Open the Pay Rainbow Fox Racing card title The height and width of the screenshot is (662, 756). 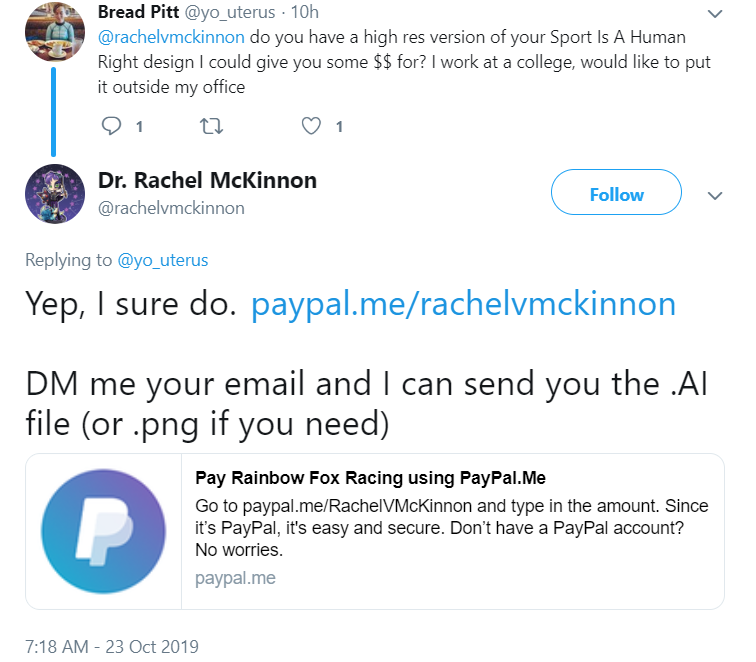pos(370,477)
